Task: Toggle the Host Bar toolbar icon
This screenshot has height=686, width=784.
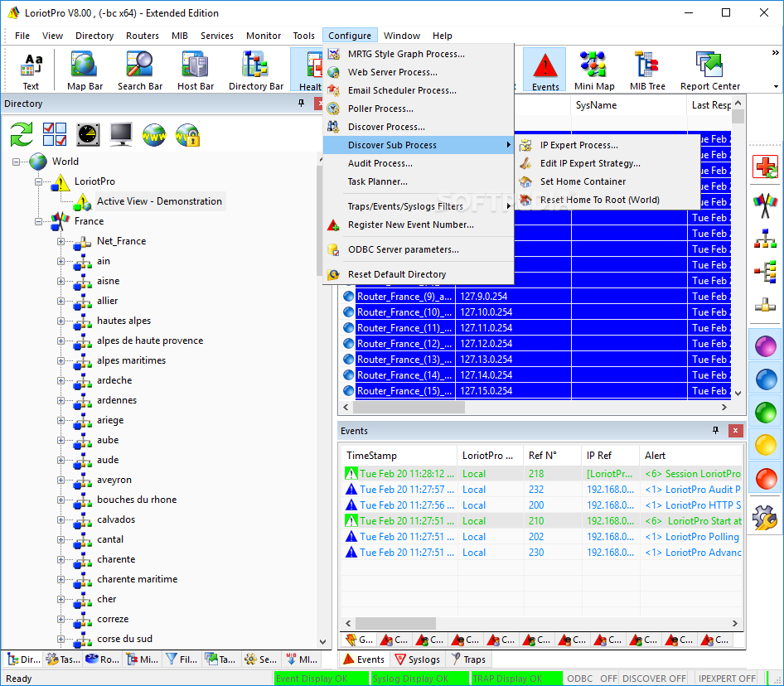Action: [x=196, y=70]
